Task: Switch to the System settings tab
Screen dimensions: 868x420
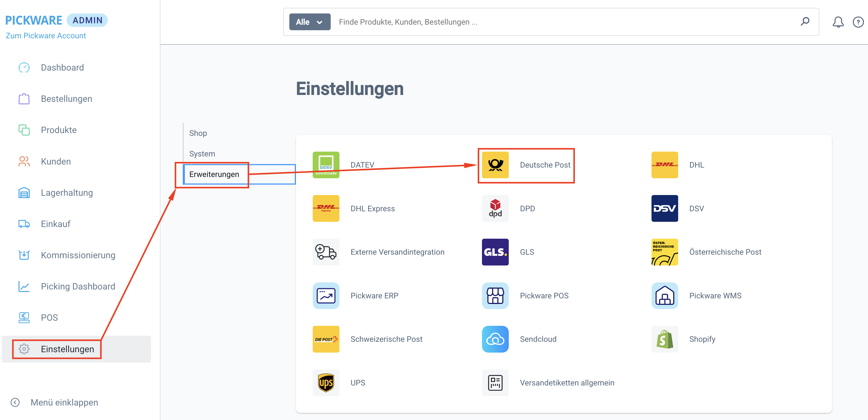Action: [x=202, y=154]
